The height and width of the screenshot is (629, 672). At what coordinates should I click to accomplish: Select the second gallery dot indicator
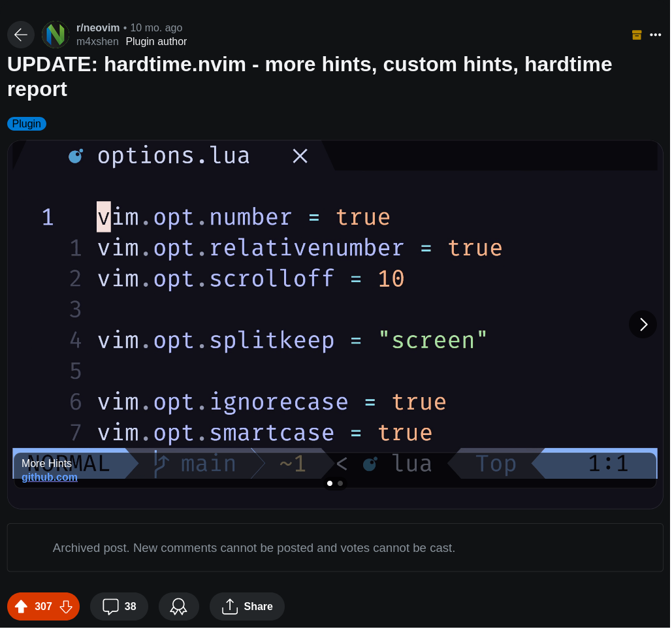340,483
